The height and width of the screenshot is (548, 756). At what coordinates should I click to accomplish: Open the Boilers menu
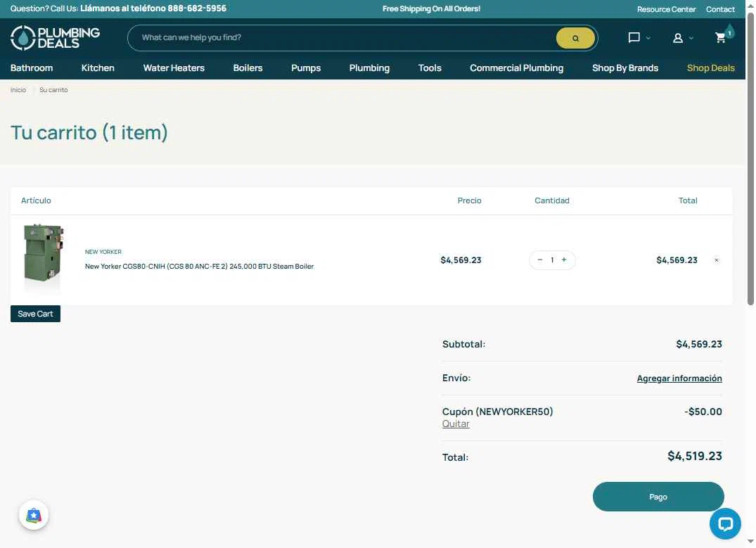248,68
